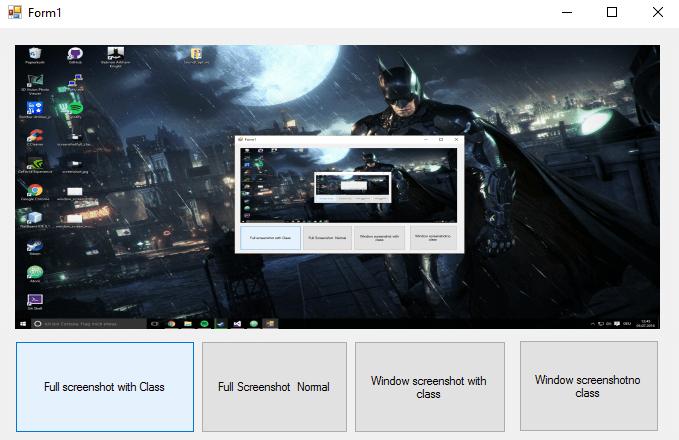
Task: Click the Form1 title text
Action: (45, 13)
